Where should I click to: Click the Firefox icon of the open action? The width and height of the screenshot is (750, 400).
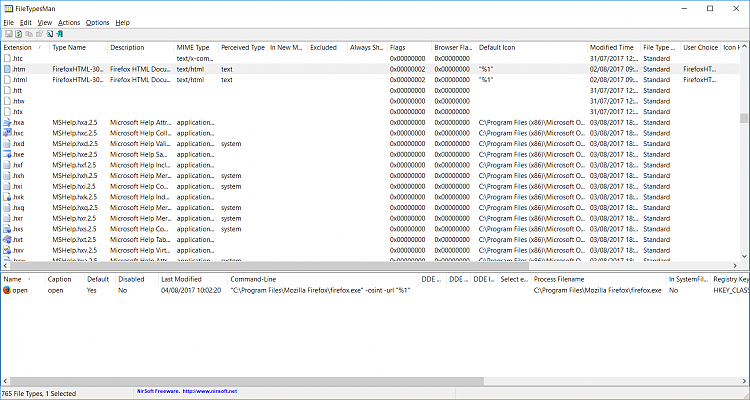[8, 290]
